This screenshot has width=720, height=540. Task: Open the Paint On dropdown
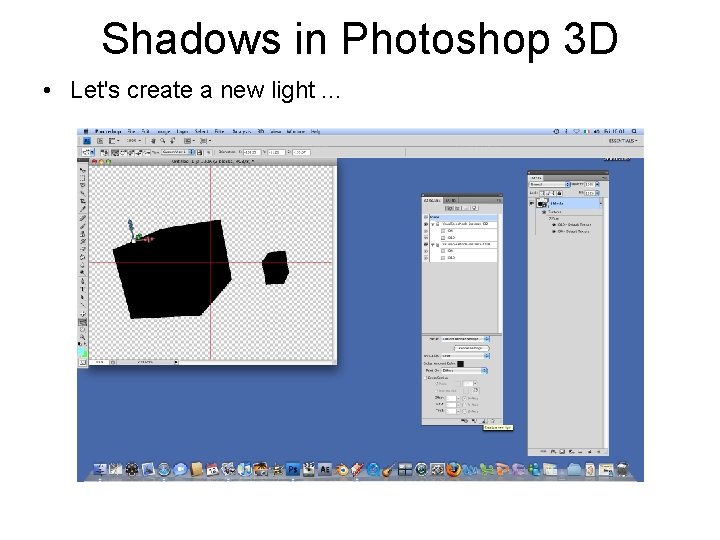point(464,370)
